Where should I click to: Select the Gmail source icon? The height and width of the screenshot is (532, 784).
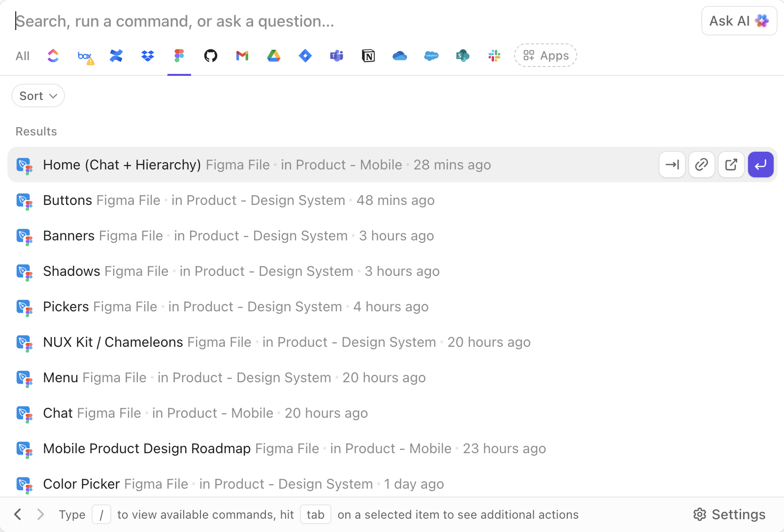[242, 56]
